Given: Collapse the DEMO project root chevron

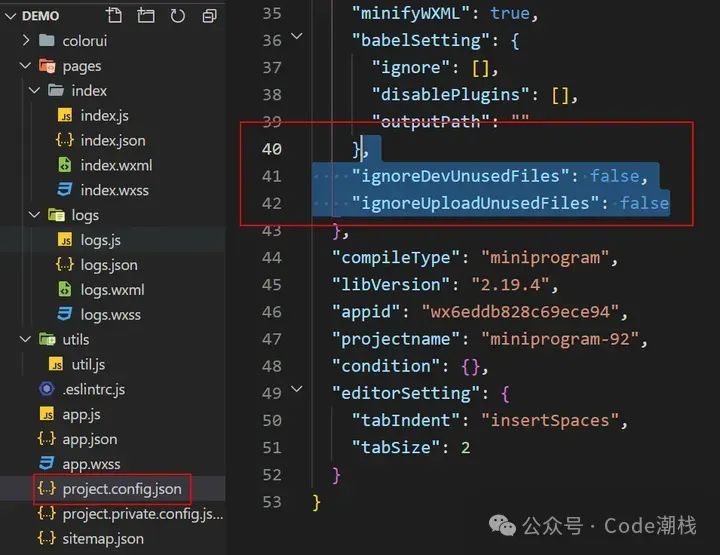Looking at the screenshot, I should [x=10, y=16].
